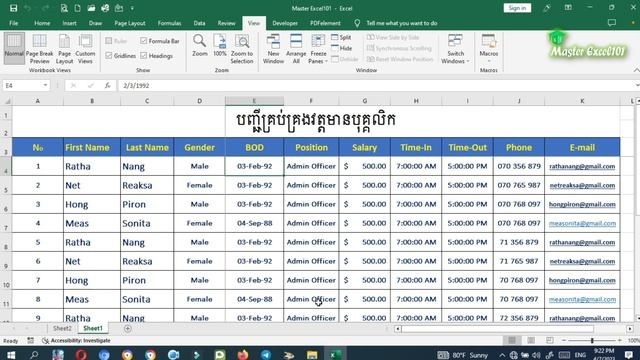
Task: Click the zoom slider handle in status bar
Action: point(592,340)
